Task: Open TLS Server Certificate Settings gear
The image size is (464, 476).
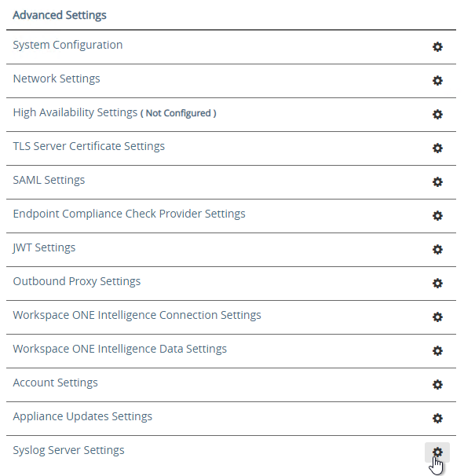Action: [x=437, y=148]
